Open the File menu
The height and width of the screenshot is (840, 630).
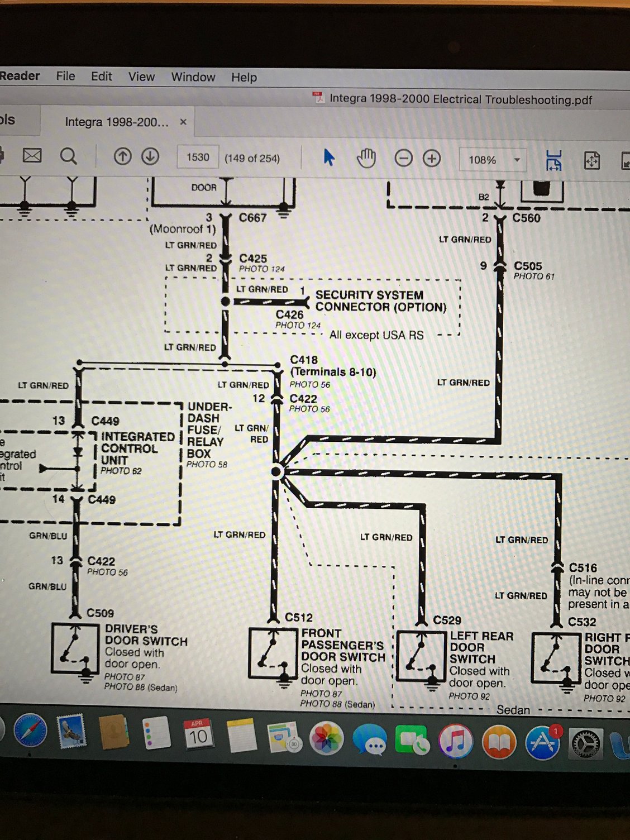(65, 76)
